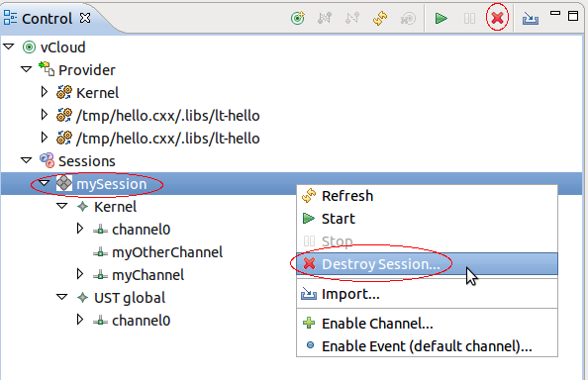Expand the Kernel provider node
The image size is (588, 380).
tap(45, 92)
